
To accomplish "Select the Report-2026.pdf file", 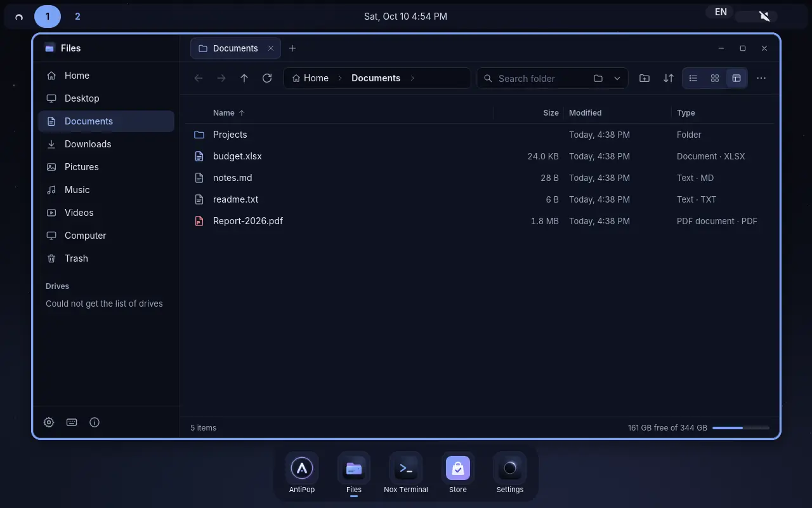I will tap(480, 221).
